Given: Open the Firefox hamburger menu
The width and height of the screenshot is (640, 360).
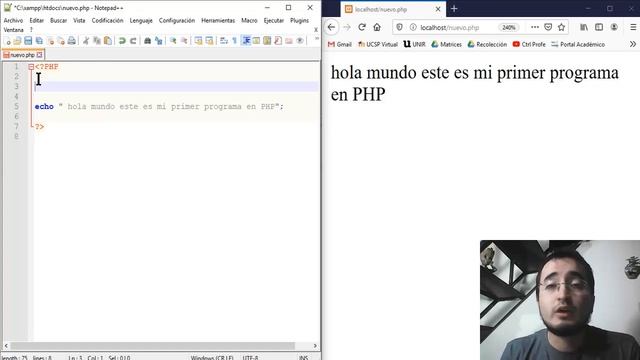Looking at the screenshot, I should [x=633, y=27].
